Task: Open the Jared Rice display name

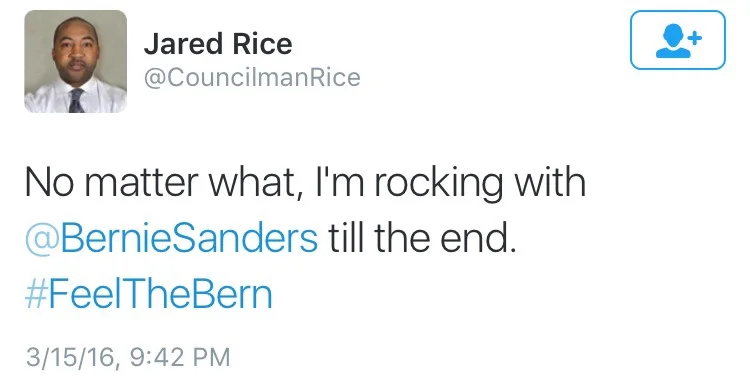Action: 218,44
